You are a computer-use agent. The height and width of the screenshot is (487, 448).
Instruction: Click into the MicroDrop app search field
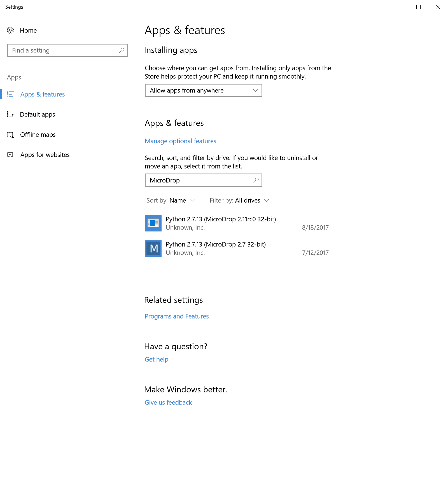[x=204, y=180]
